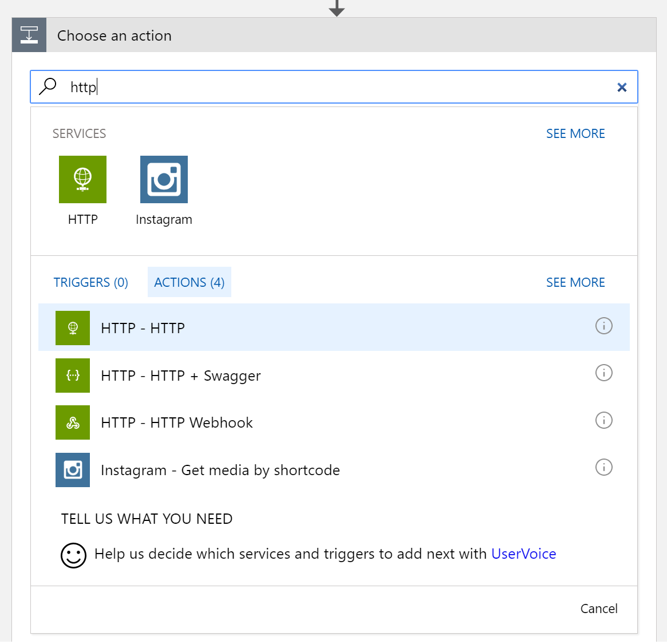Open info for HTTP Webhook action
This screenshot has height=644, width=667.
point(603,420)
